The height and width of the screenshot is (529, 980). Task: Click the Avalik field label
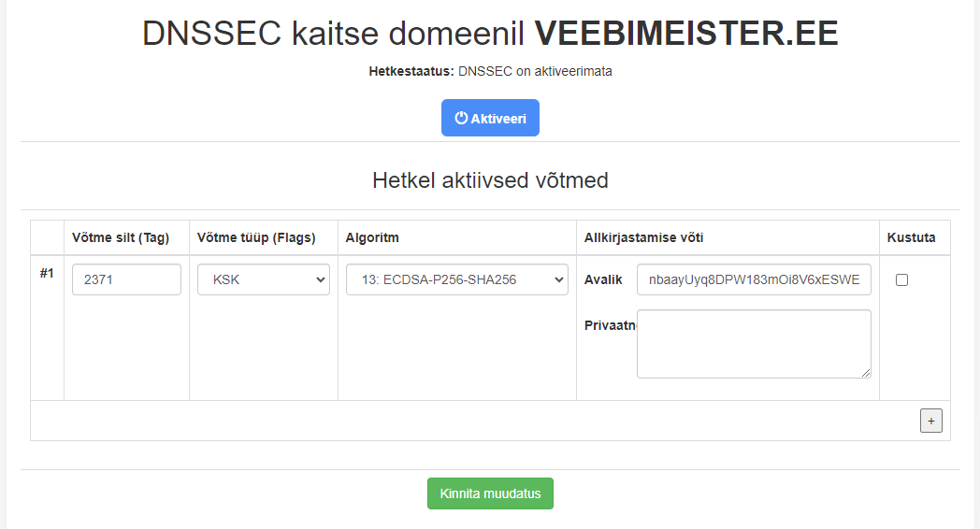(603, 279)
